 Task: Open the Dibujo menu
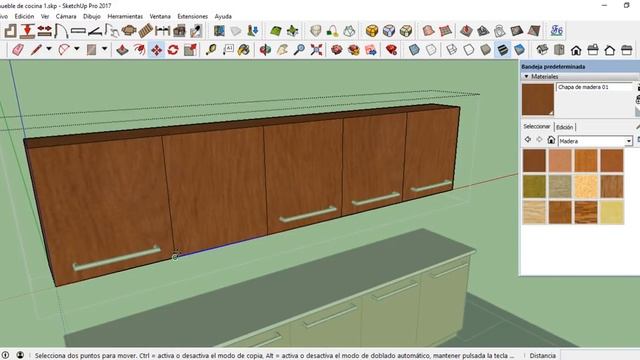91,16
